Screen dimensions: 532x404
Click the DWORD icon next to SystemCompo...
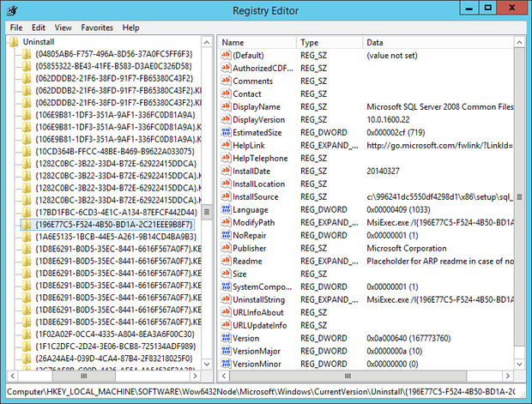(x=226, y=287)
